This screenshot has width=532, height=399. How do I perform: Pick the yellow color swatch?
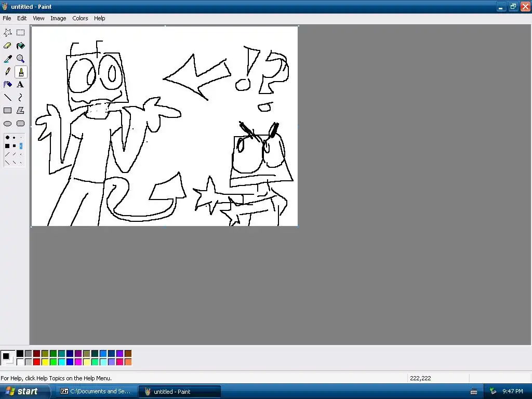tap(45, 362)
